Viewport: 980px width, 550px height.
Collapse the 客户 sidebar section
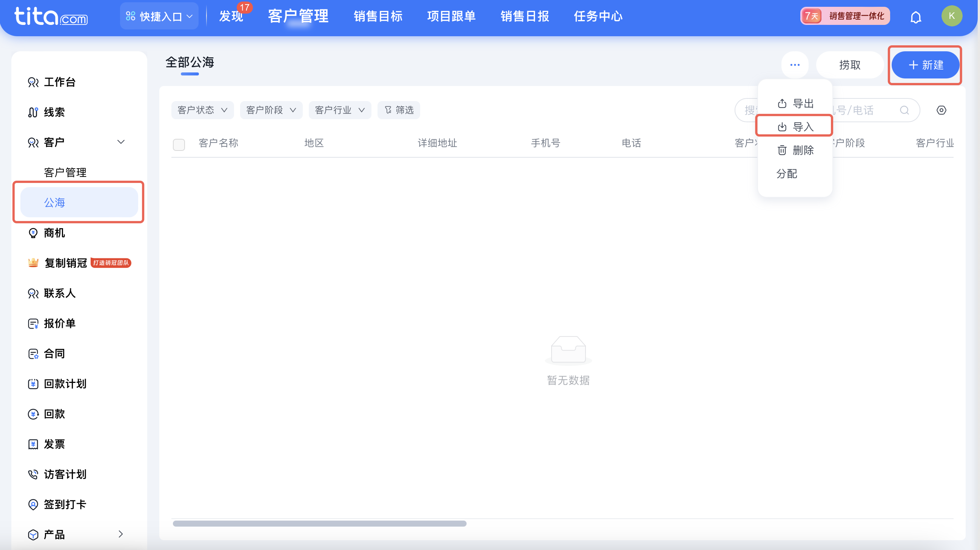(x=121, y=141)
